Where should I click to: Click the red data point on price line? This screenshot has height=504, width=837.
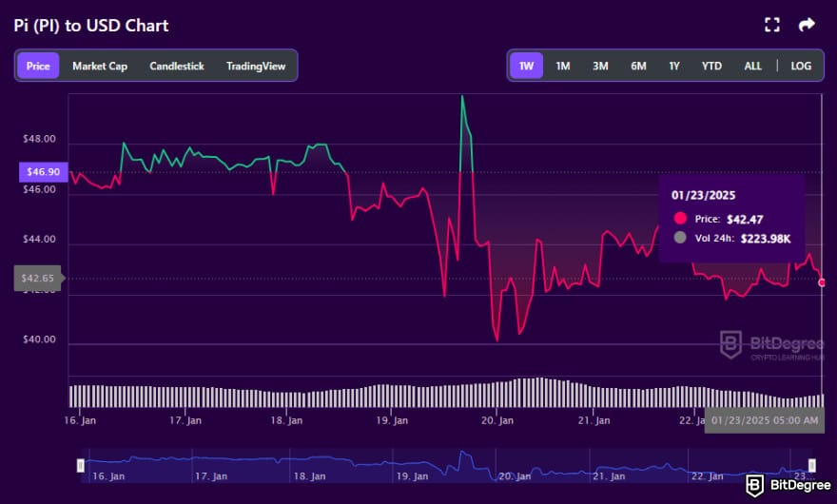822,282
